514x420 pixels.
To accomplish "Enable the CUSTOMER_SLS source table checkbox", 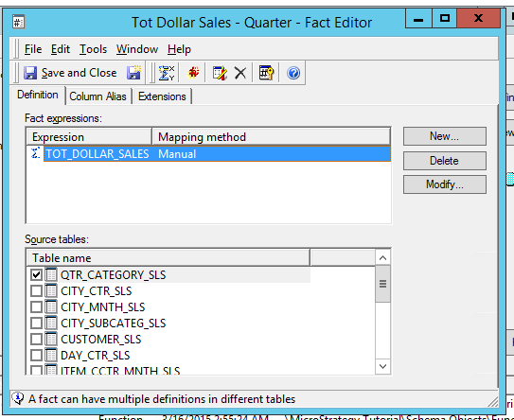I will pos(36,339).
